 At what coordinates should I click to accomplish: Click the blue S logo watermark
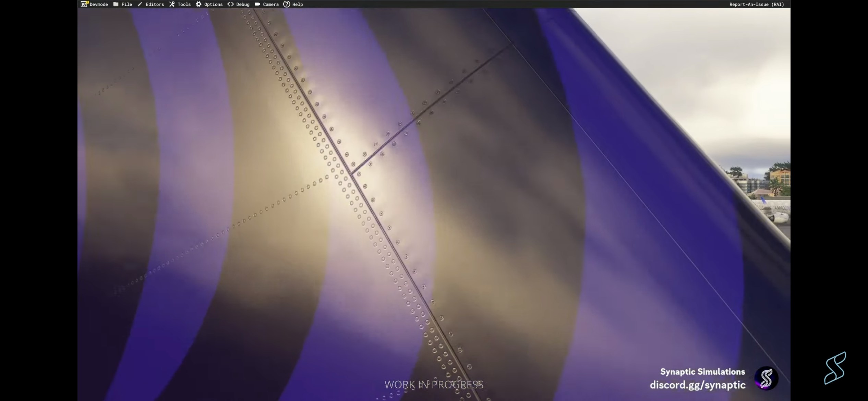click(835, 368)
